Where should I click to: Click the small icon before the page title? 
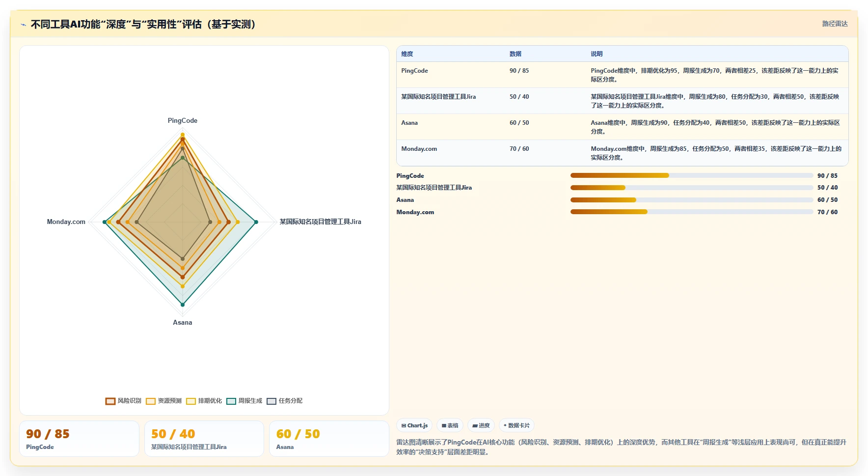[x=23, y=25]
